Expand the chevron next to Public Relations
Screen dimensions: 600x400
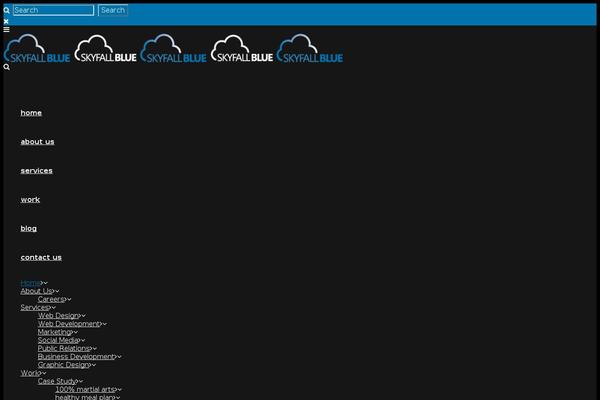95,349
